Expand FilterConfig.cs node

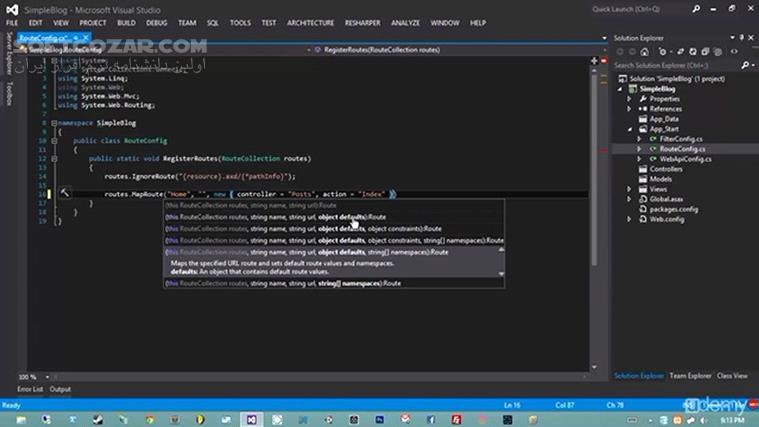pyautogui.click(x=639, y=139)
